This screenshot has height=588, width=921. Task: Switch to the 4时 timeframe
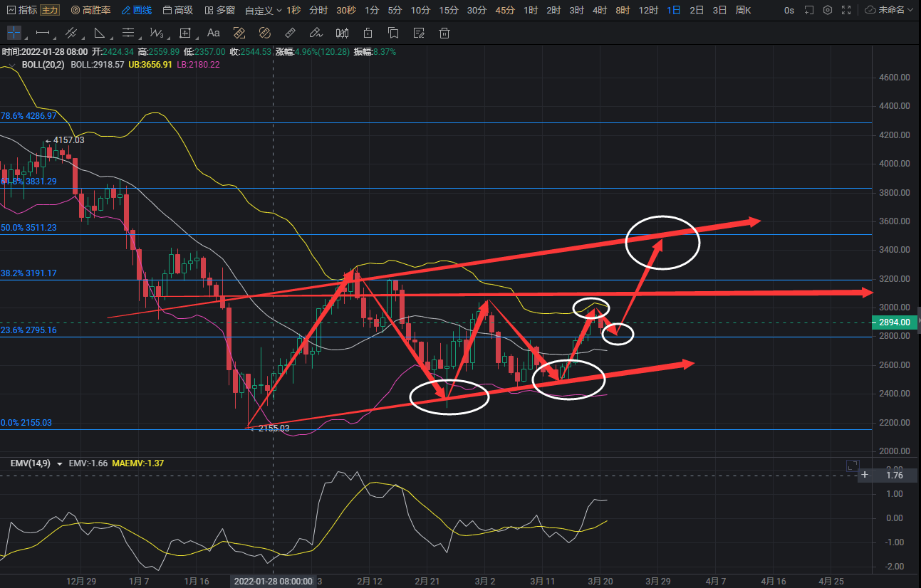[x=600, y=11]
